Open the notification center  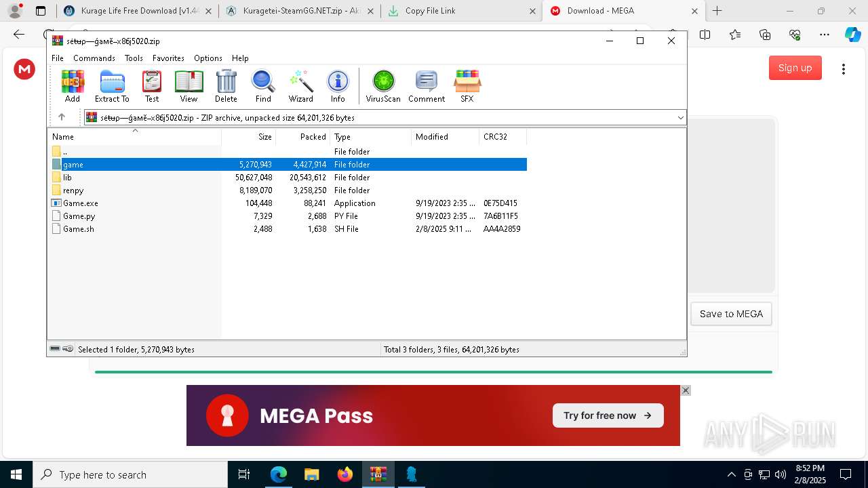(x=846, y=474)
